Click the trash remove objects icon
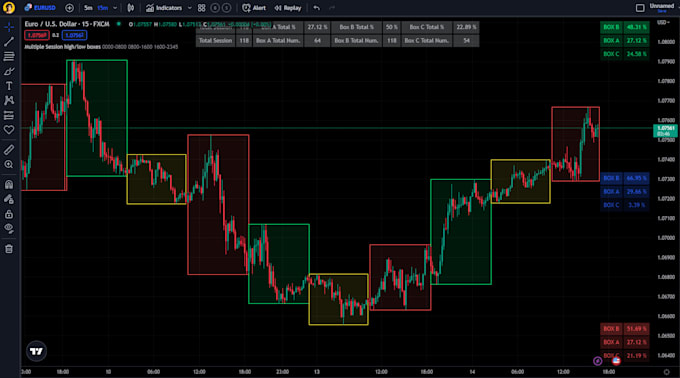The image size is (680, 378). pos(9,249)
